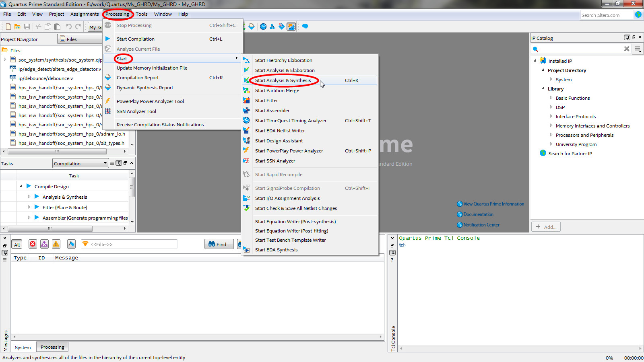Click the Add... button in IP Catalog

(x=546, y=227)
